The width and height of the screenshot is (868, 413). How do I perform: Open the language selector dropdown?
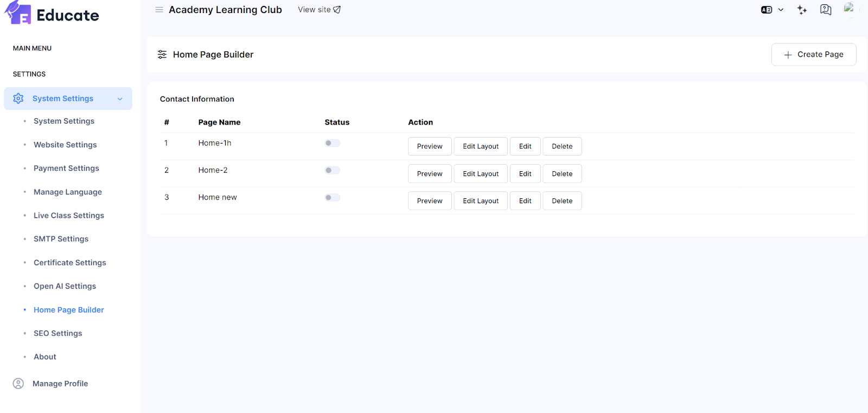(772, 10)
